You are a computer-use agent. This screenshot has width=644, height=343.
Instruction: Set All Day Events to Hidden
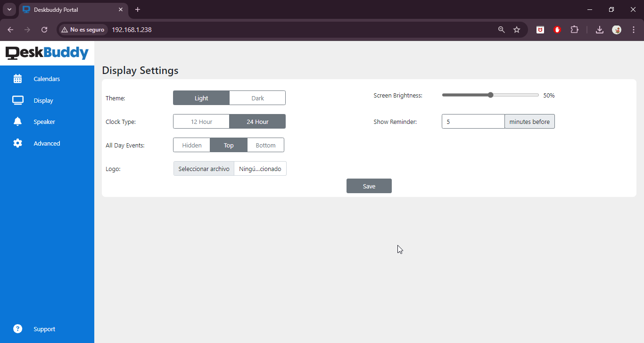(x=192, y=145)
